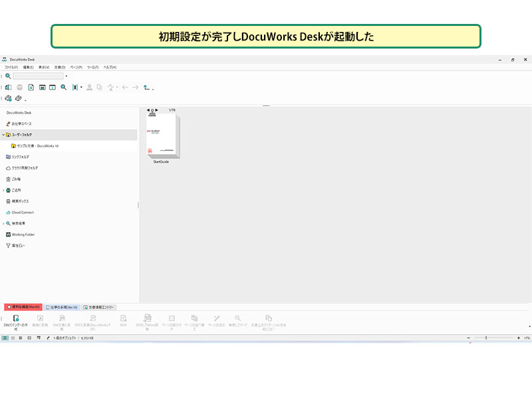Screen dimensions: 532x399
Task: Switch to the light-blue 仕事の手順(Ver.10) toolbar tab
Action: coord(62,307)
